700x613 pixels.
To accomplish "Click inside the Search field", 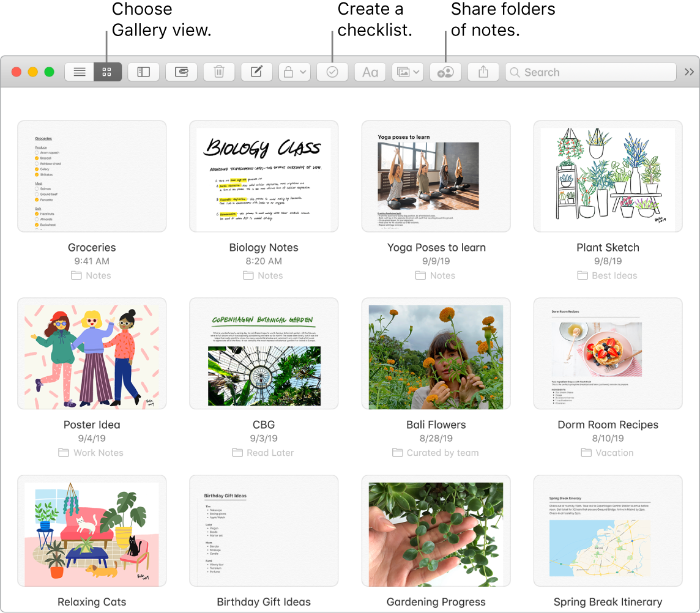I will pyautogui.click(x=590, y=72).
